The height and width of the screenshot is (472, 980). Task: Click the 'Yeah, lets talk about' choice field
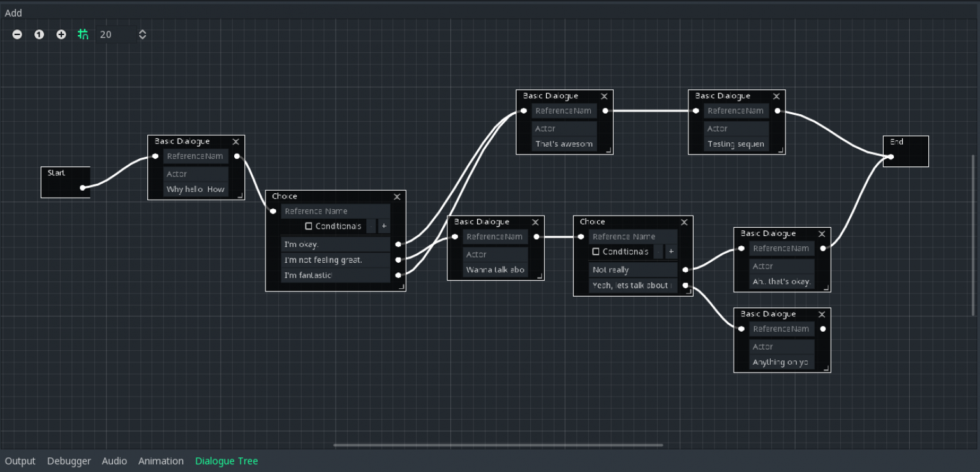coord(633,285)
